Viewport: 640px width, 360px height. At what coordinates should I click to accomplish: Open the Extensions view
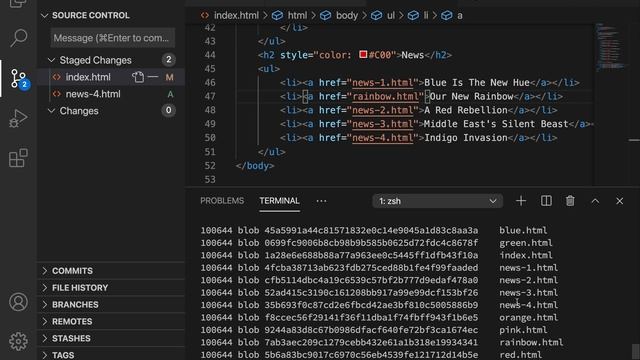point(18,158)
